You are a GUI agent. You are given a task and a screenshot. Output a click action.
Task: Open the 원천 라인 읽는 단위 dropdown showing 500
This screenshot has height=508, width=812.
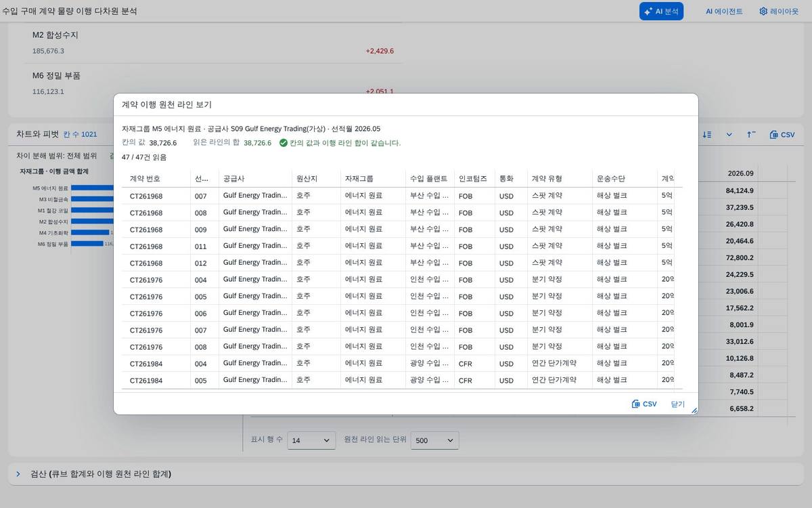[435, 440]
